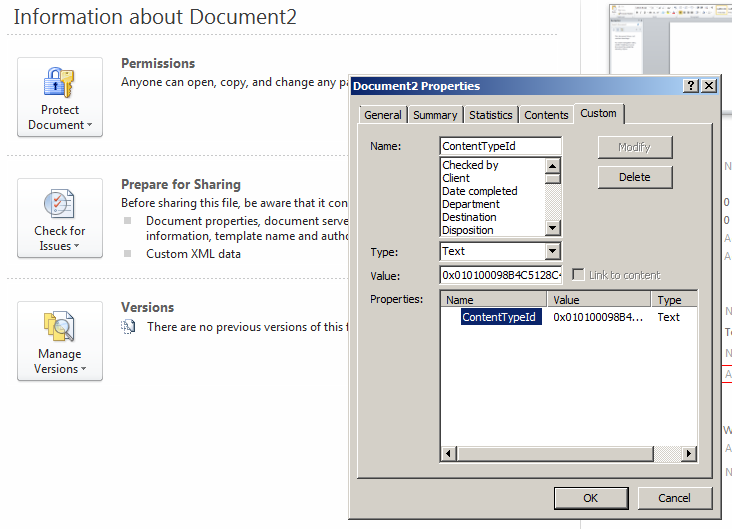Switch to the Summary tab
Image resolution: width=732 pixels, height=529 pixels.
click(x=435, y=115)
